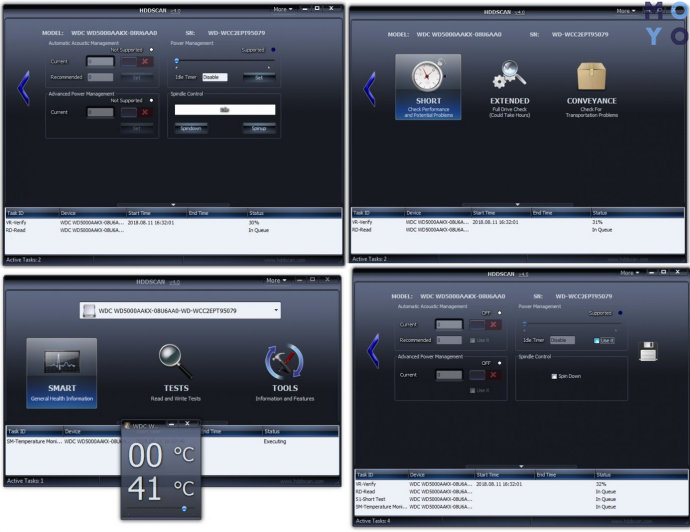The height and width of the screenshot is (532, 690).
Task: Open More menu in the Spindown/Spinup window
Action: (282, 9)
